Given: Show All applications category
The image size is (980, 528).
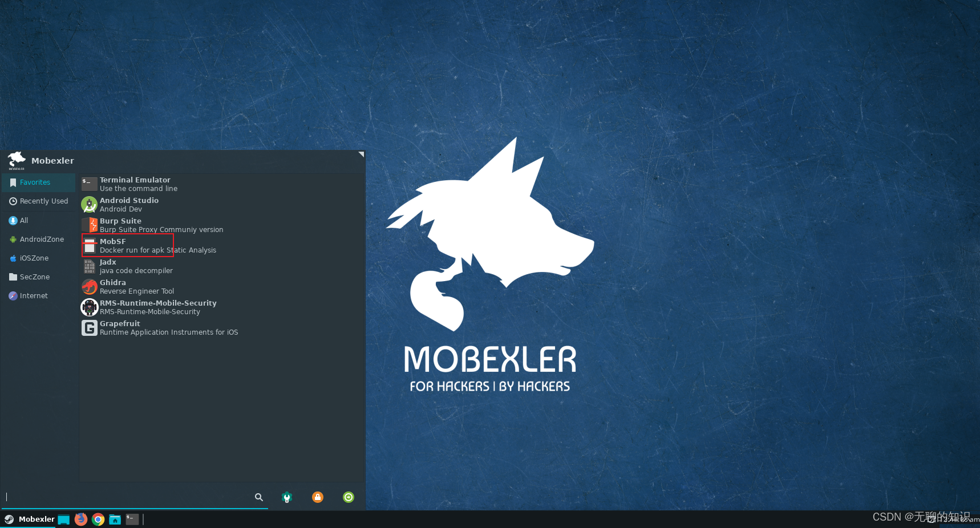Looking at the screenshot, I should 39,220.
